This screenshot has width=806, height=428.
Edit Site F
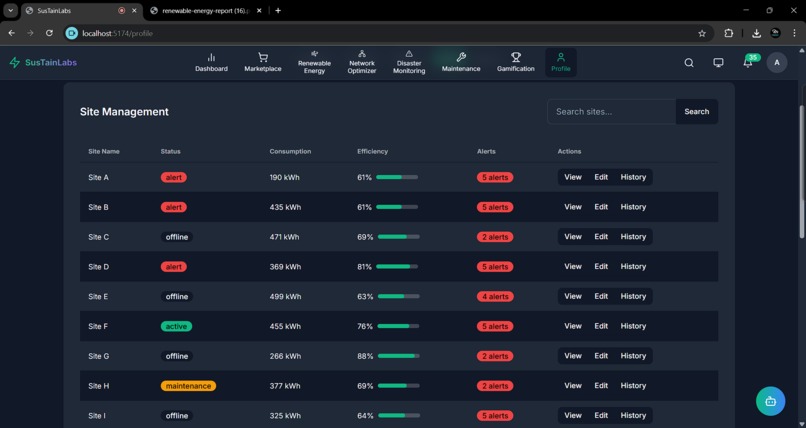(x=601, y=326)
